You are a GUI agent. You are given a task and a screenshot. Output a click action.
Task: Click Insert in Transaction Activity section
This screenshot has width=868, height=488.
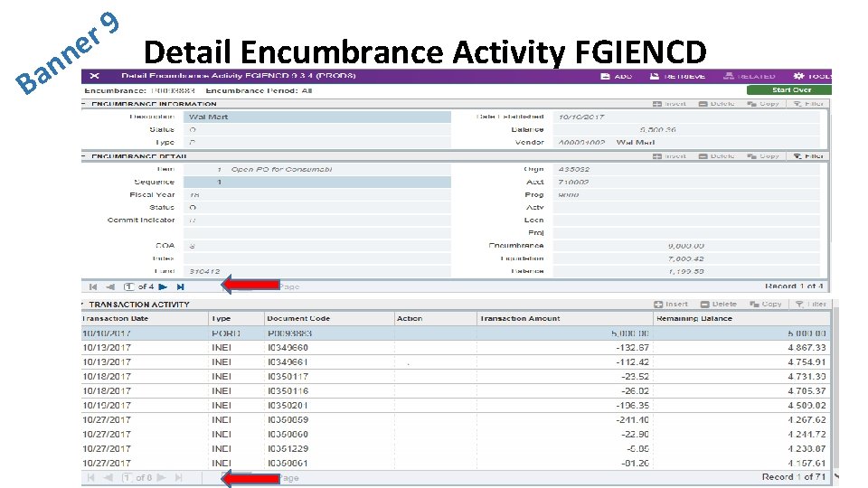671,305
